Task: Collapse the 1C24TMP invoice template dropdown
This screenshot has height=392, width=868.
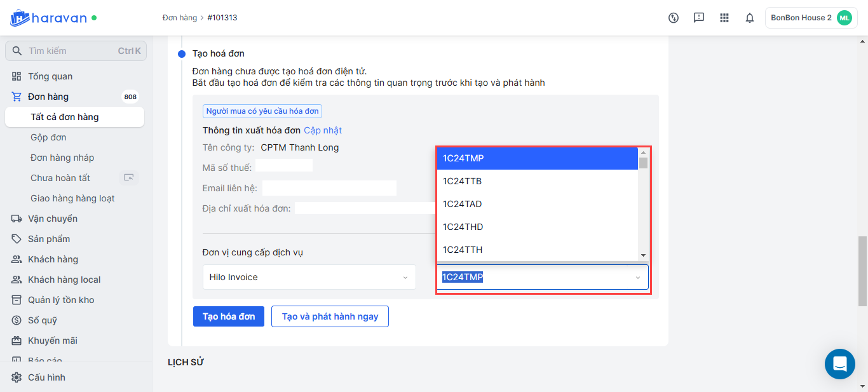Action: pyautogui.click(x=637, y=277)
